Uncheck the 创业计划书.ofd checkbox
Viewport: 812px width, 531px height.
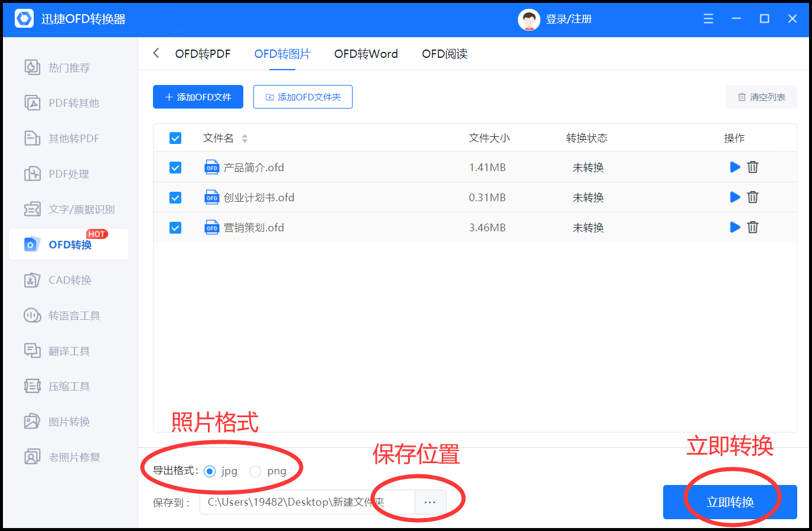[175, 198]
